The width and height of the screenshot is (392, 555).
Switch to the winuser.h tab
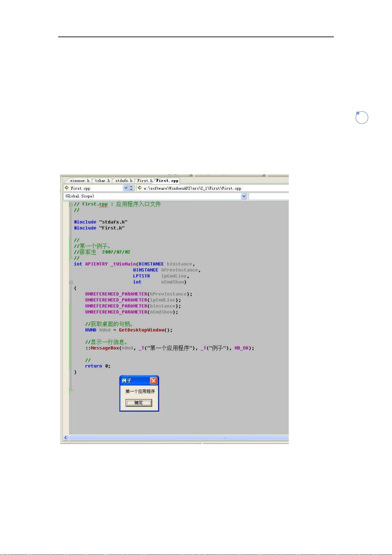click(79, 181)
